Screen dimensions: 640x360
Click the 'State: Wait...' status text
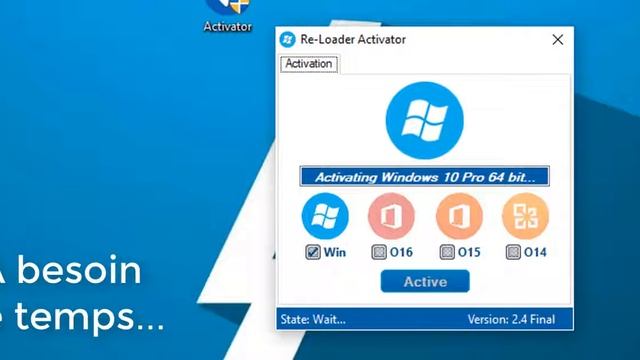click(x=313, y=319)
